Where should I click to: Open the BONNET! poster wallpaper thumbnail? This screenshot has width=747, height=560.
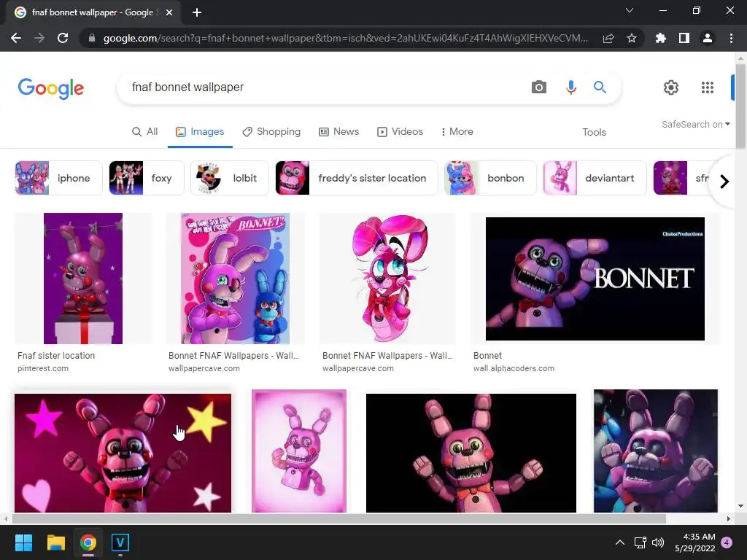click(235, 279)
